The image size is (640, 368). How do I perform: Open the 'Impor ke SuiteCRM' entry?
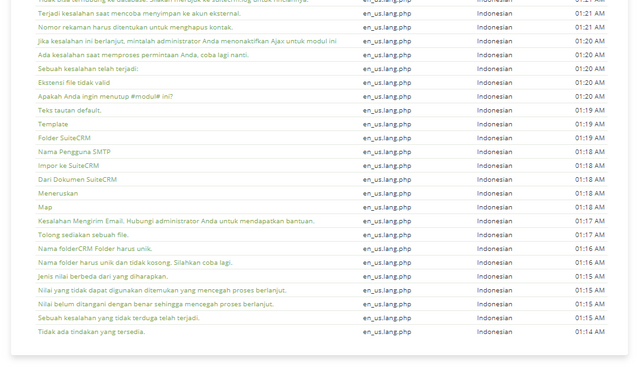tap(69, 166)
